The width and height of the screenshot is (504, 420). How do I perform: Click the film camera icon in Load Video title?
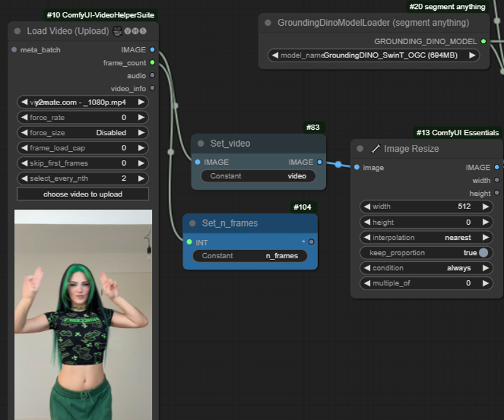pos(118,31)
